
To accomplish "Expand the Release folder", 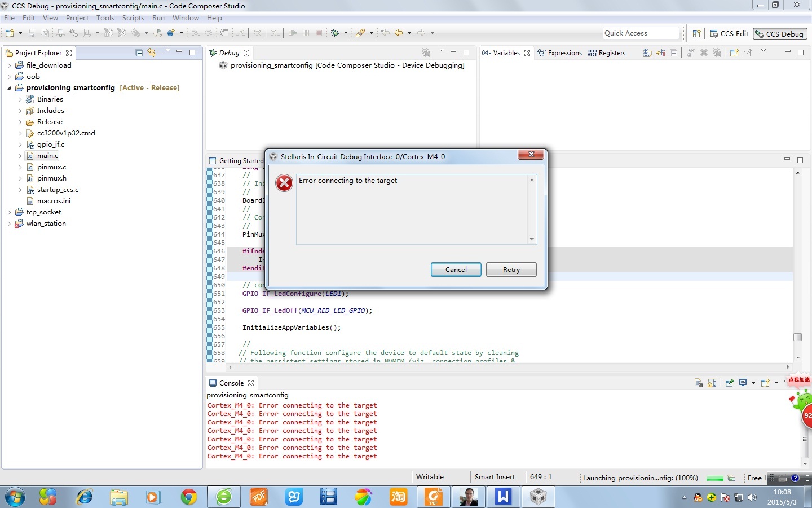I will pyautogui.click(x=20, y=122).
